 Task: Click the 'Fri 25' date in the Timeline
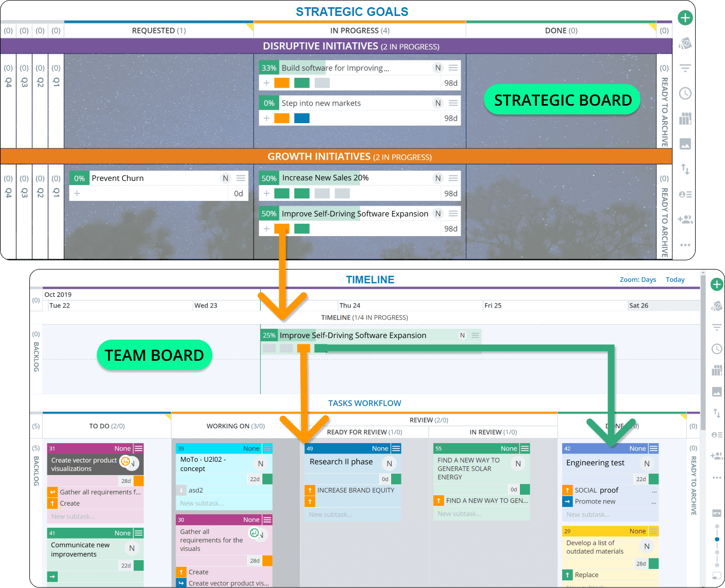pos(493,306)
